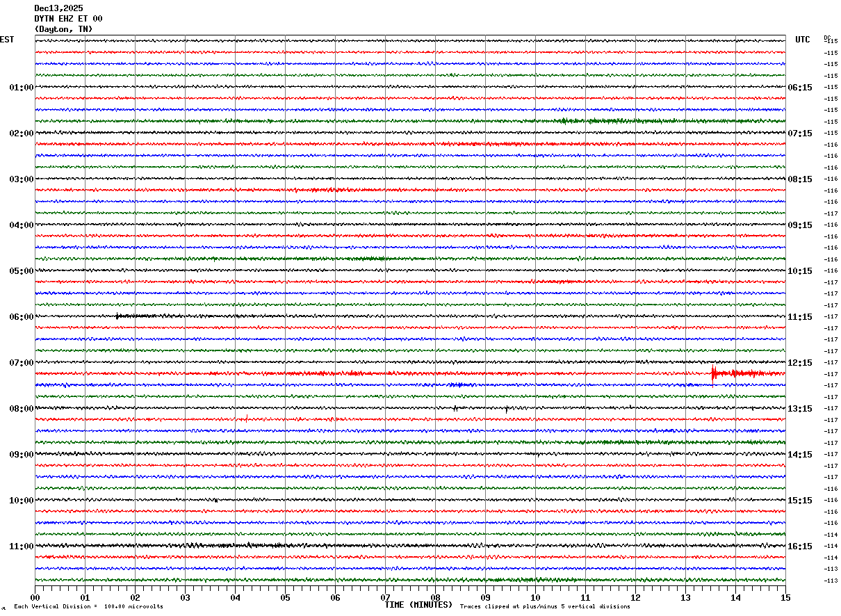Click the TIME (MINUTES) axis title

coord(418,605)
